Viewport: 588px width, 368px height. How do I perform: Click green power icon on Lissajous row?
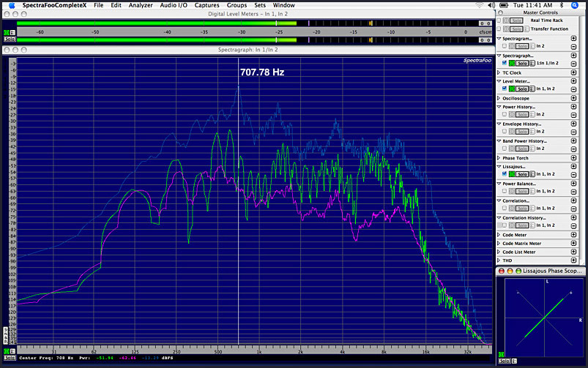coord(512,174)
